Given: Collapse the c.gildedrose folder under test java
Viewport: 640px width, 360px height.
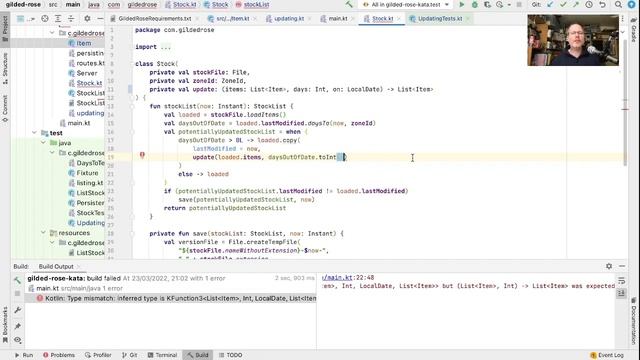Looking at the screenshot, I should pos(52,153).
